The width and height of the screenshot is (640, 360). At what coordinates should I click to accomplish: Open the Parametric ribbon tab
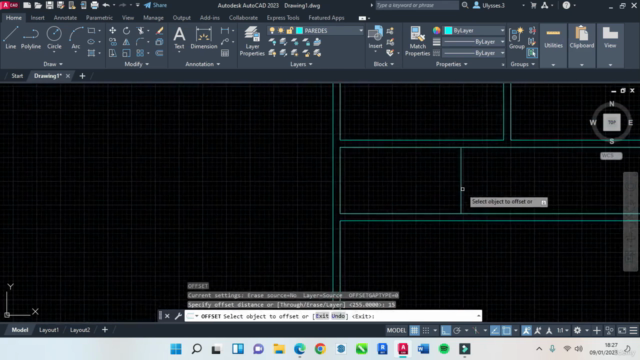(99, 18)
